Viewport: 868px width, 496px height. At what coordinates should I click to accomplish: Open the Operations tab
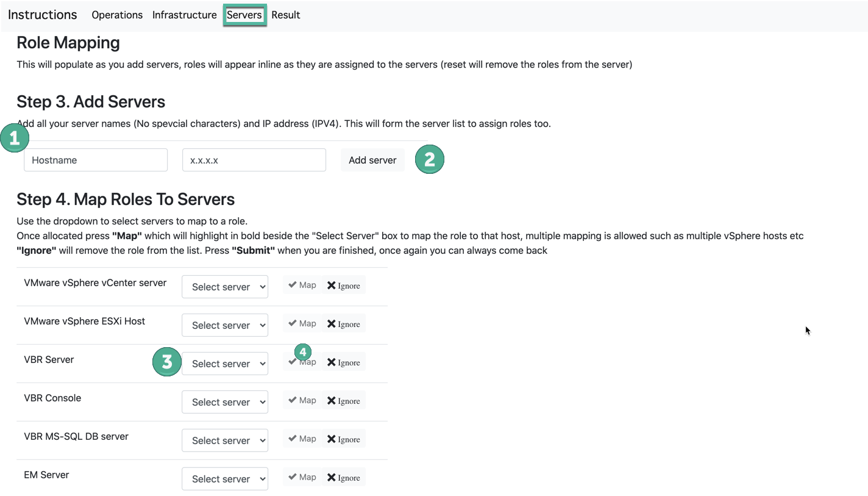tap(117, 15)
